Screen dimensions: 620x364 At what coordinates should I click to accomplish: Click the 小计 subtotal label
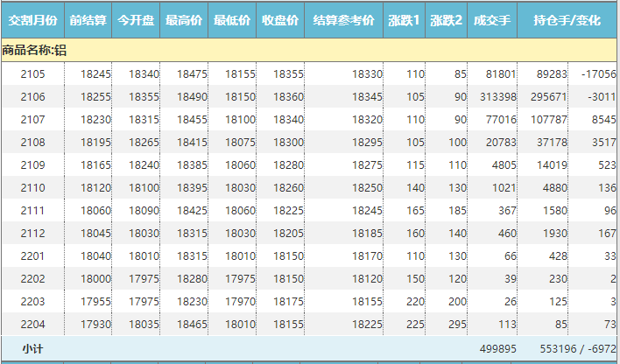[x=32, y=348]
